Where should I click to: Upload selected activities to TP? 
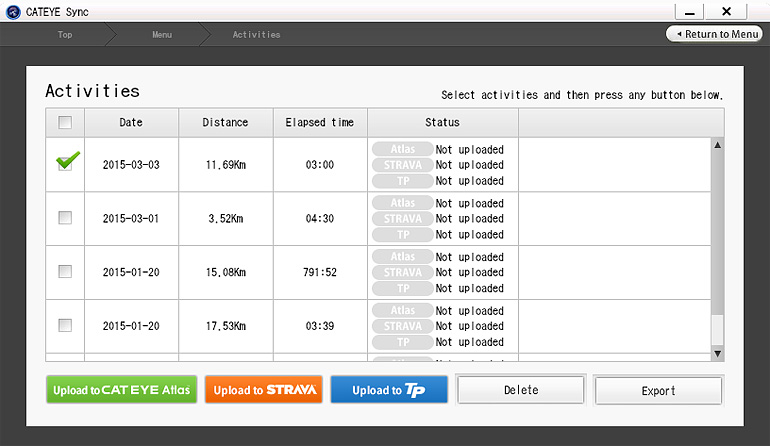click(389, 390)
